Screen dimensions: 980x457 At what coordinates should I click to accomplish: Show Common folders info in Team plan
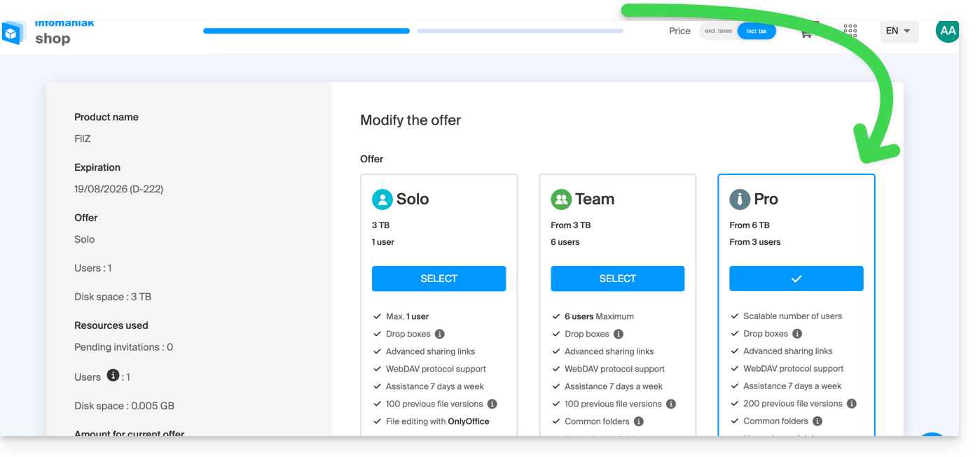tap(638, 421)
